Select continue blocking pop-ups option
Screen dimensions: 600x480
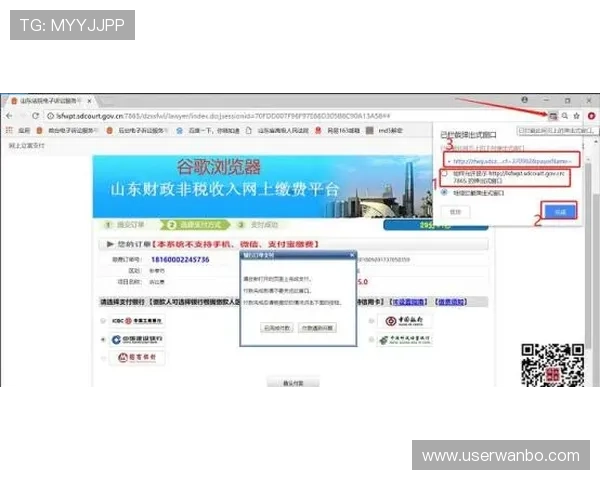click(444, 192)
